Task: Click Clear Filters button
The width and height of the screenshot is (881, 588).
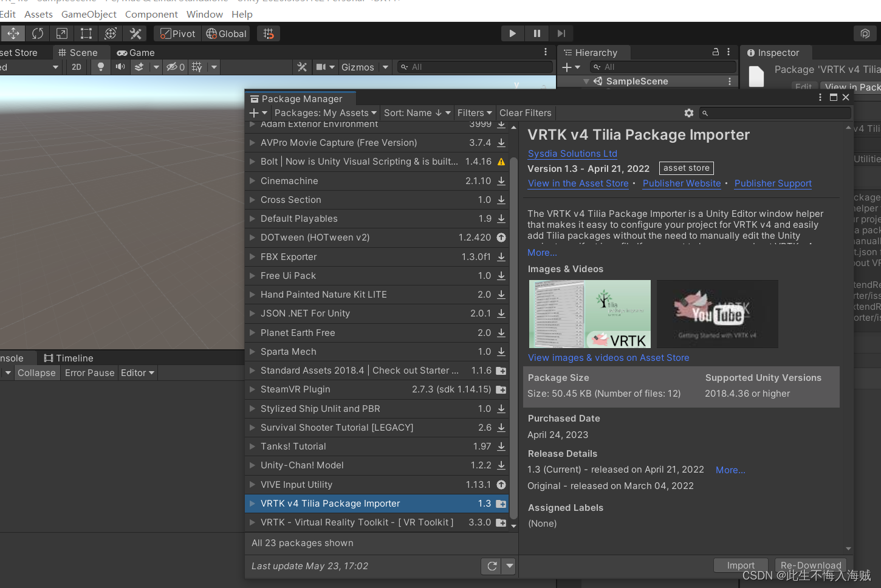Action: (x=526, y=113)
